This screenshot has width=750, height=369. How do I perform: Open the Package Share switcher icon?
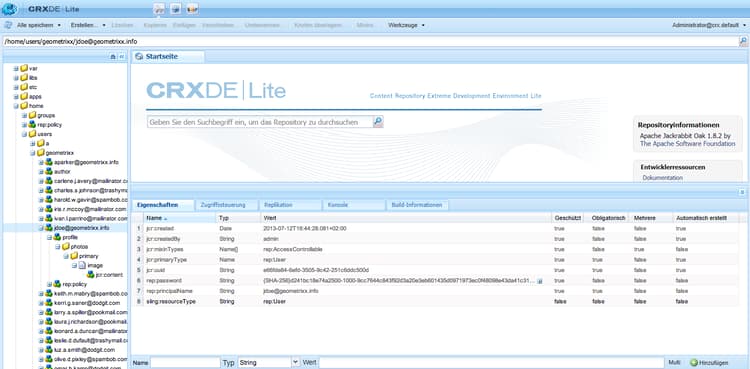pos(193,9)
